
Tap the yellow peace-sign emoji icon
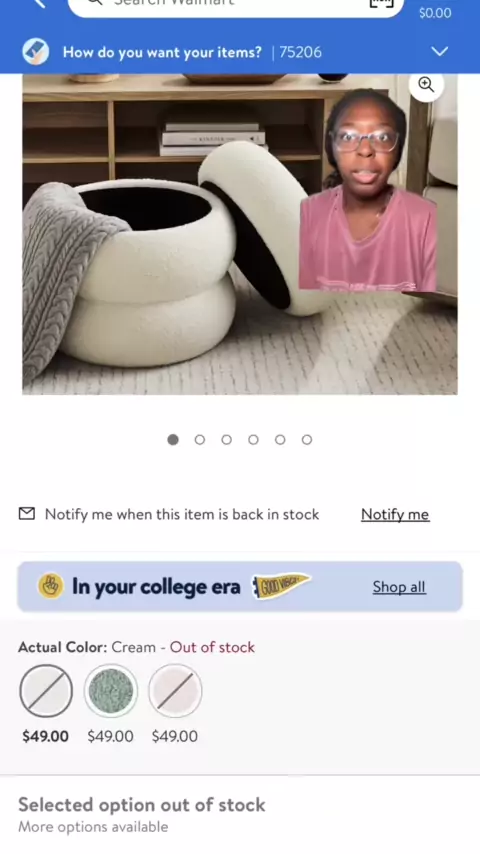pos(50,587)
